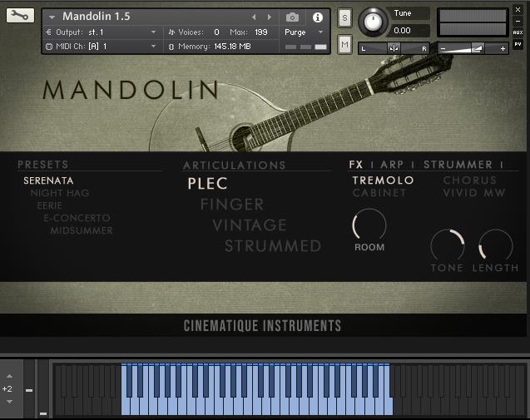Switch to the FX tab
Image resolution: width=530 pixels, height=420 pixels.
[x=356, y=165]
